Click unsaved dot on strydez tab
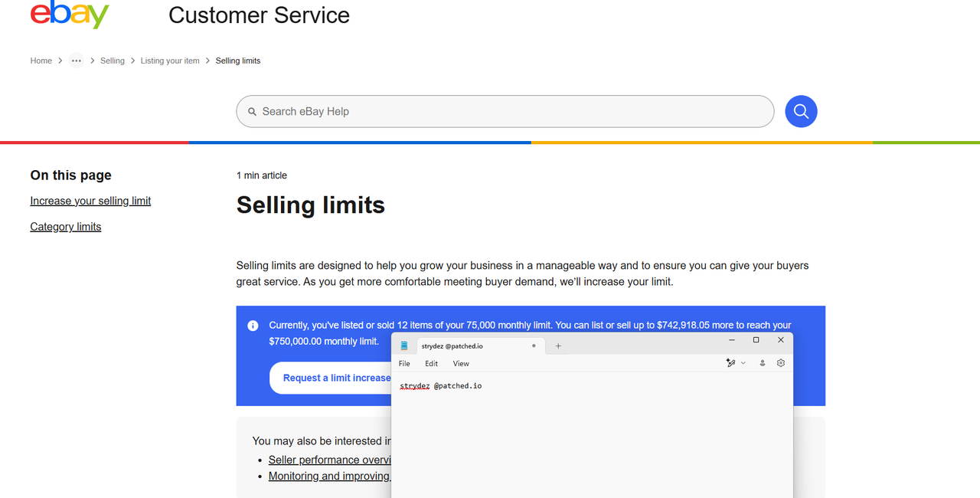The width and height of the screenshot is (980, 498). coord(534,346)
